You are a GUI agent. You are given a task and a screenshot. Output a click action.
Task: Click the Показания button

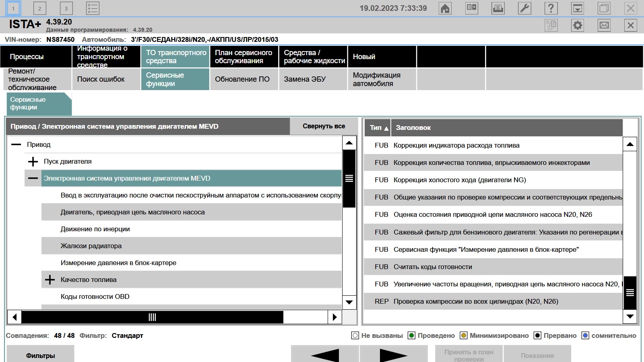pos(537,354)
